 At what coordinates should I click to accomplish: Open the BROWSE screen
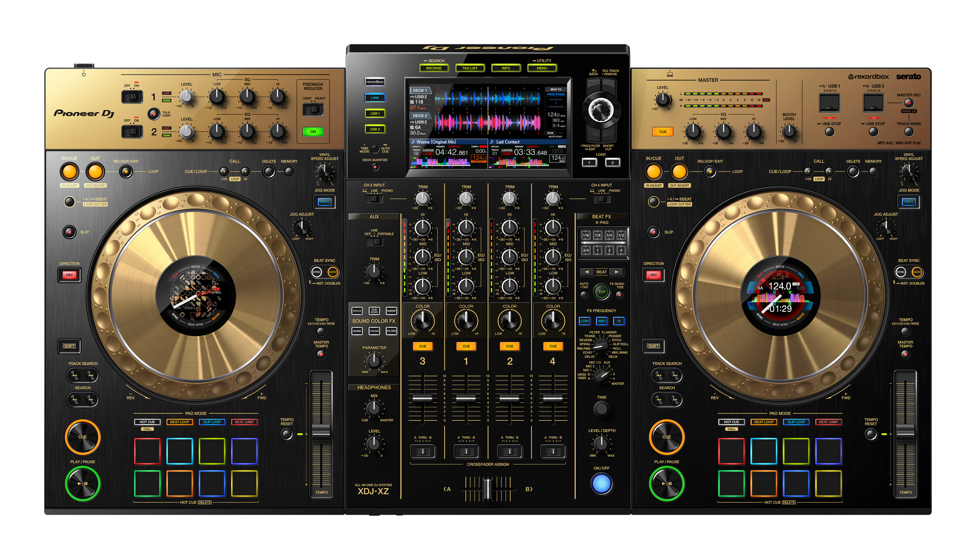coord(434,68)
